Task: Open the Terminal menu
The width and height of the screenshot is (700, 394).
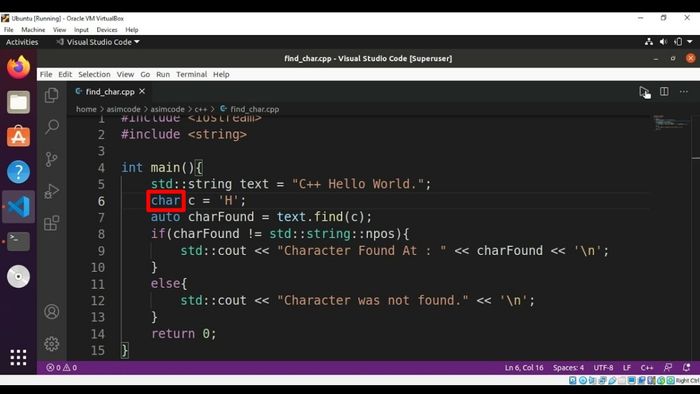Action: 192,75
